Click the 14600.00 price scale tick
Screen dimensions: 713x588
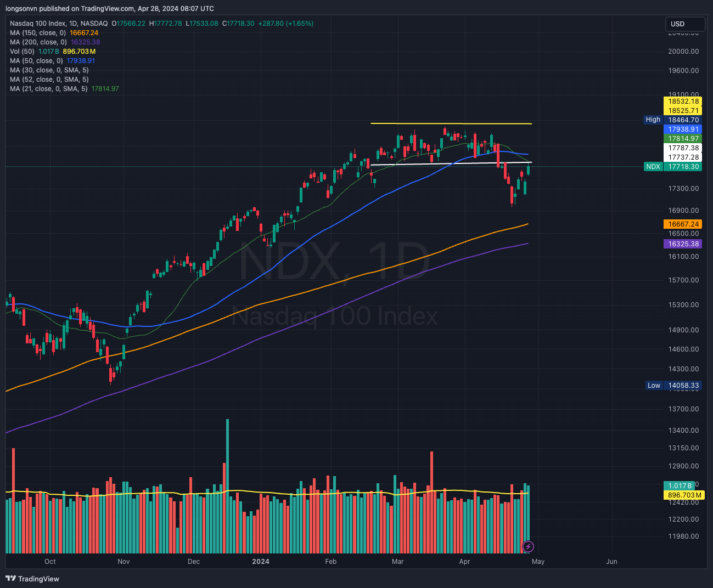point(683,349)
